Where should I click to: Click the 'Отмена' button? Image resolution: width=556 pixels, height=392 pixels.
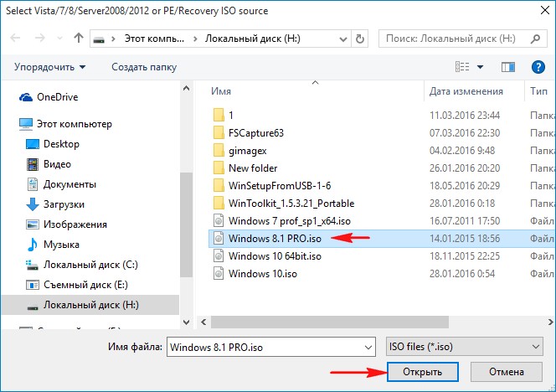point(507,372)
